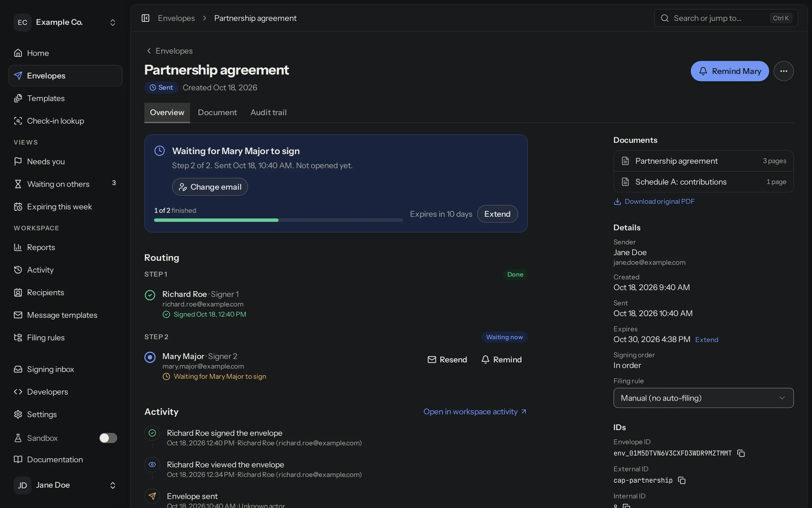Open Reports page

coord(65,247)
